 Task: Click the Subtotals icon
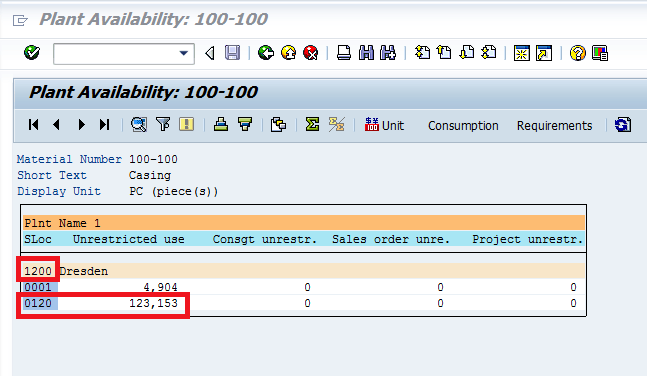[336, 124]
